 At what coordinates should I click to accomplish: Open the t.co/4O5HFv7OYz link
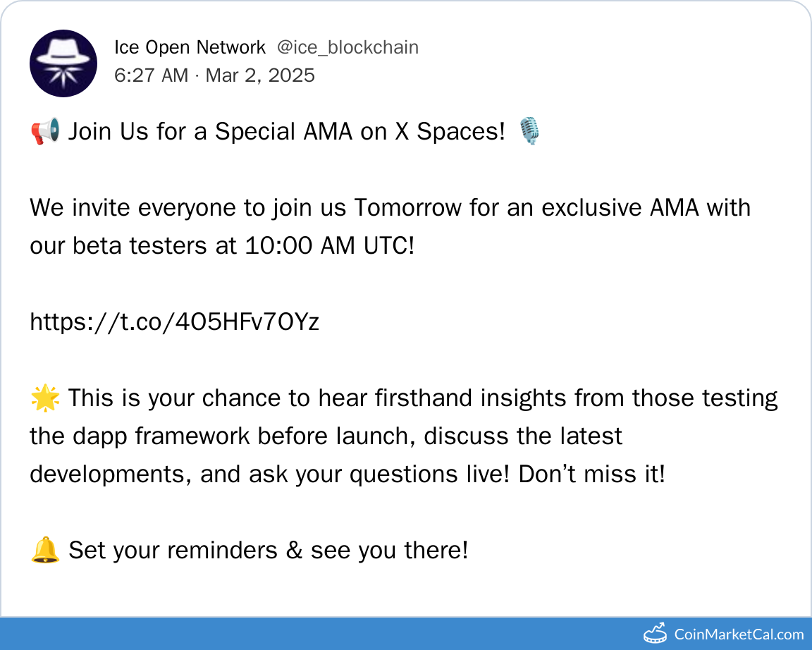point(175,322)
